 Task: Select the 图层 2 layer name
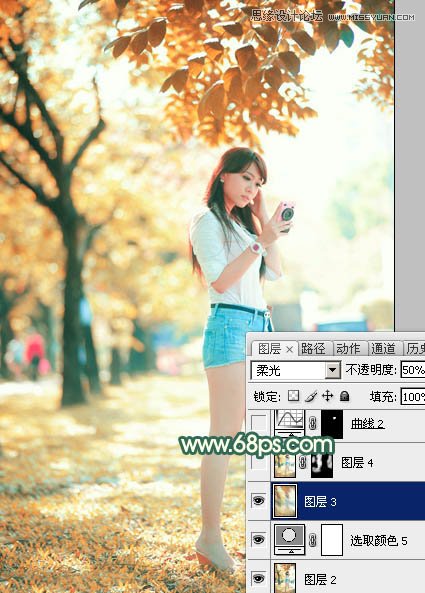point(320,579)
